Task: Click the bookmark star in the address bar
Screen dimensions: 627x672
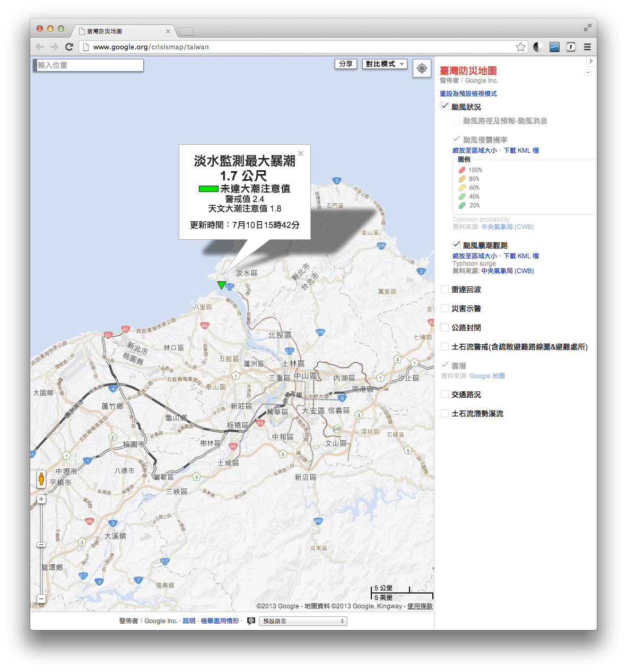Action: click(520, 47)
